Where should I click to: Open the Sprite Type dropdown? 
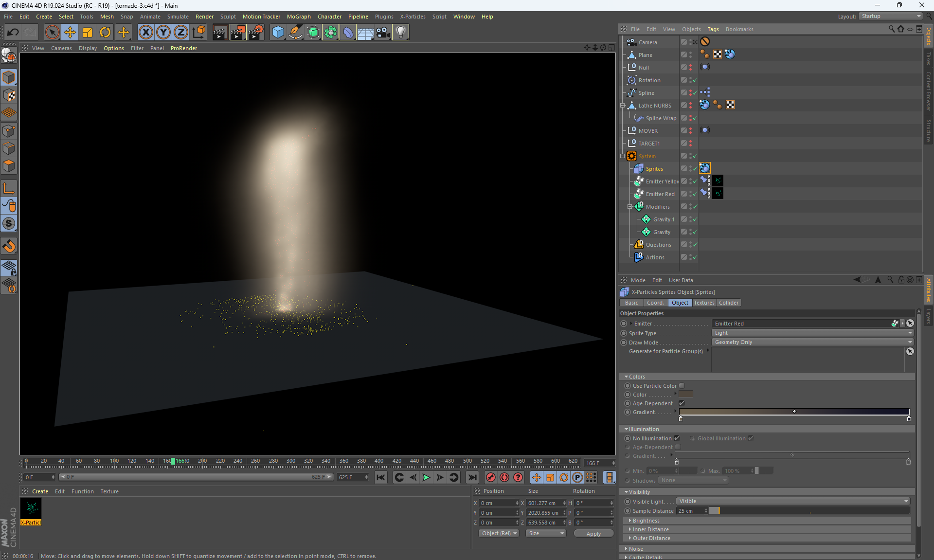[812, 333]
